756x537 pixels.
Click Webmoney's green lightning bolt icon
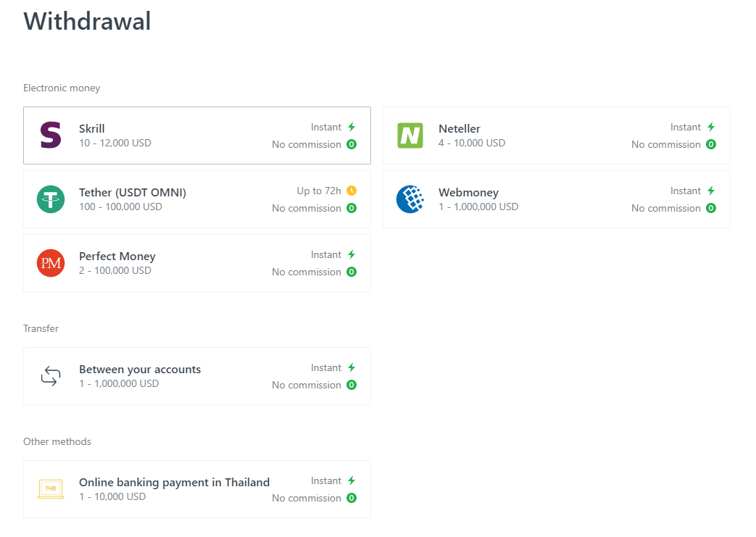tap(711, 191)
